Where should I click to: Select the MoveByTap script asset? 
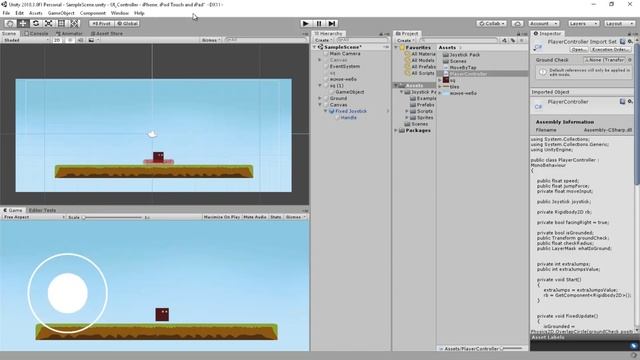(463, 67)
